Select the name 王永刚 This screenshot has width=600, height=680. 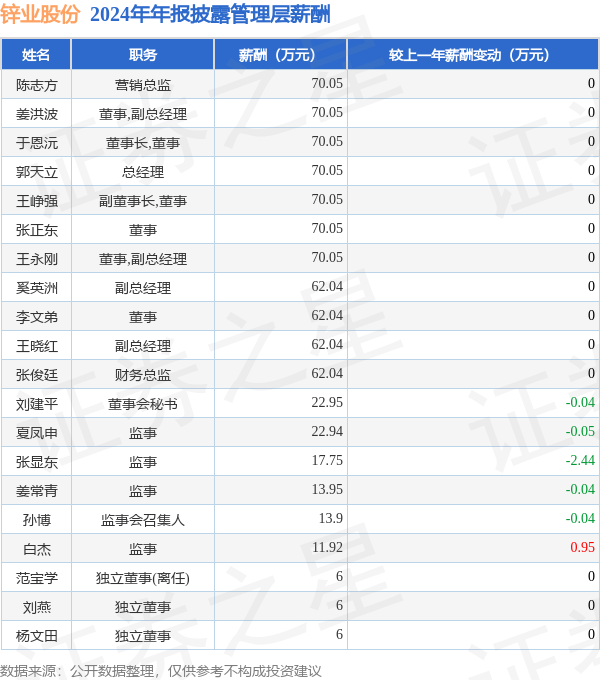point(37,259)
